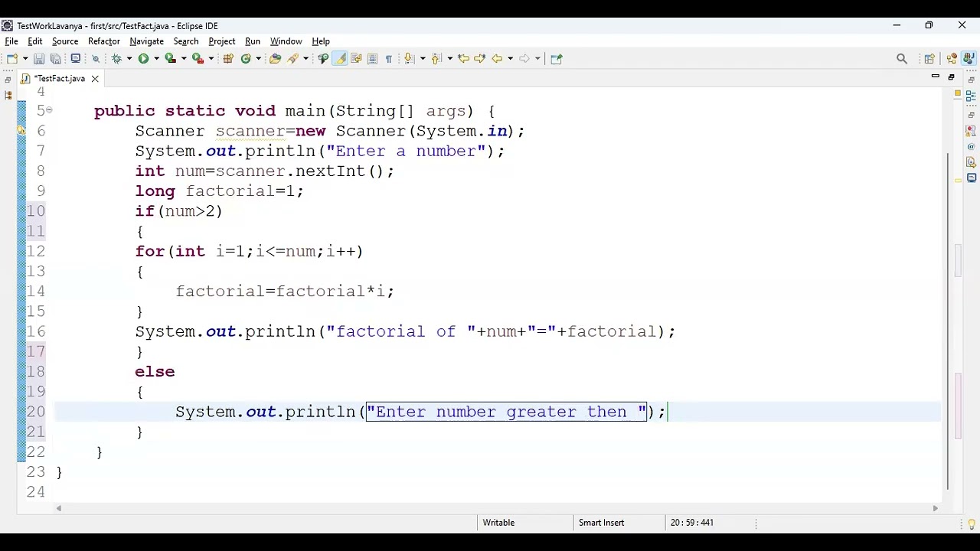Image resolution: width=980 pixels, height=551 pixels.
Task: Go to Next Edit Location icon
Action: pos(479,58)
